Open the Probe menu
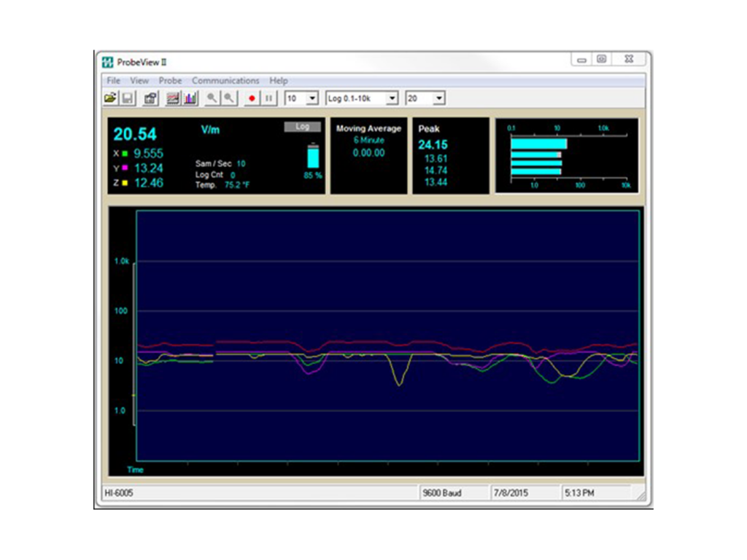747x560 pixels. (170, 80)
